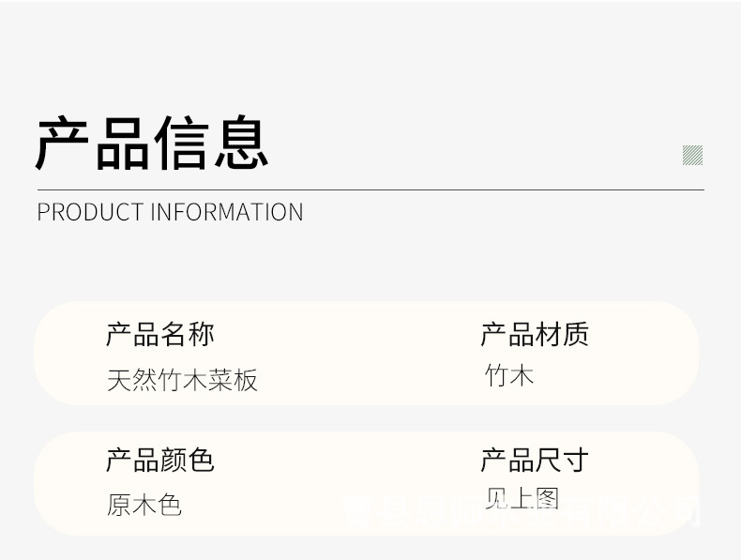Click the 竹木 material value
This screenshot has height=560, width=741.
click(509, 376)
